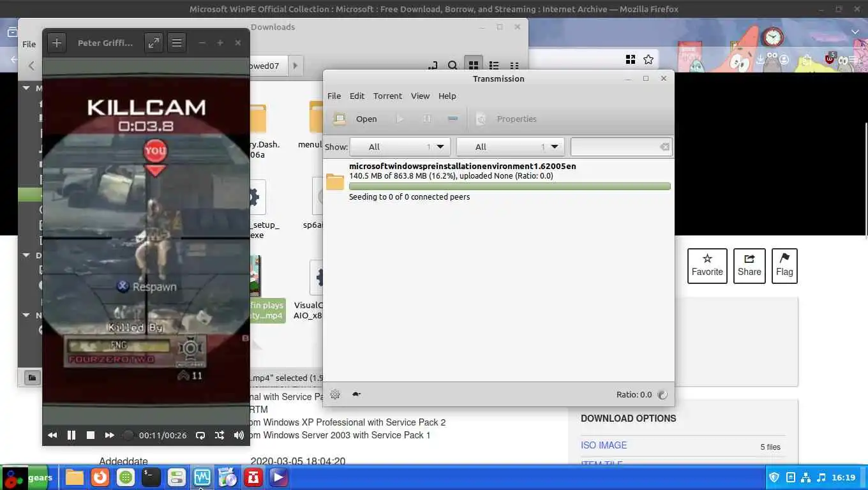Image resolution: width=868 pixels, height=490 pixels.
Task: Remove the torrent with the minus toolbar icon
Action: [453, 119]
